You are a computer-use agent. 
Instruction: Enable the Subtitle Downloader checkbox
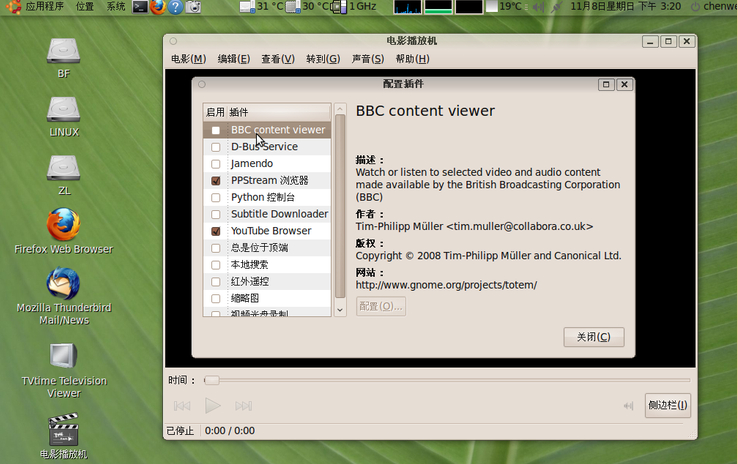coord(216,215)
